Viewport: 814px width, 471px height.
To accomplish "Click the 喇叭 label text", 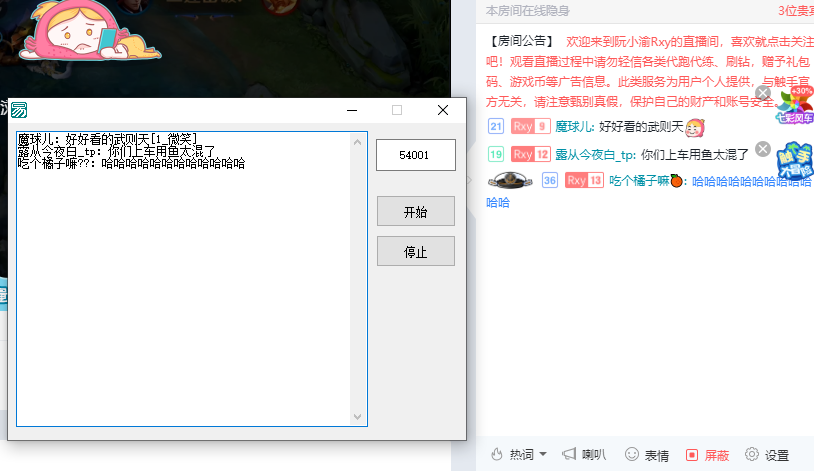I will (x=594, y=455).
